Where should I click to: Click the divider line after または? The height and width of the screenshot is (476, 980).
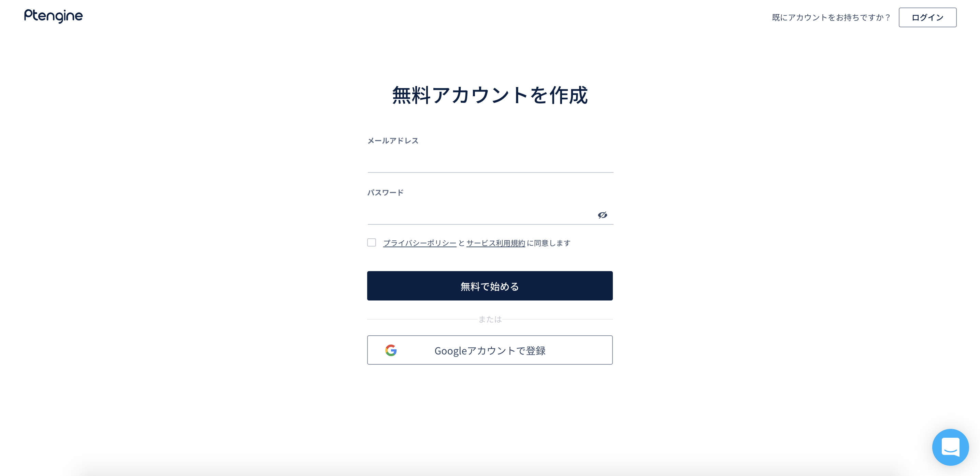point(558,319)
